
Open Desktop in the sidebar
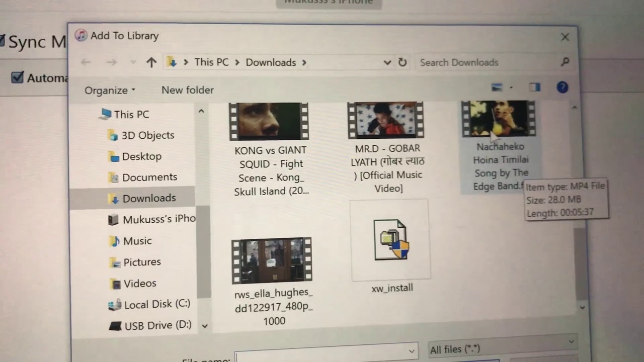tap(141, 156)
